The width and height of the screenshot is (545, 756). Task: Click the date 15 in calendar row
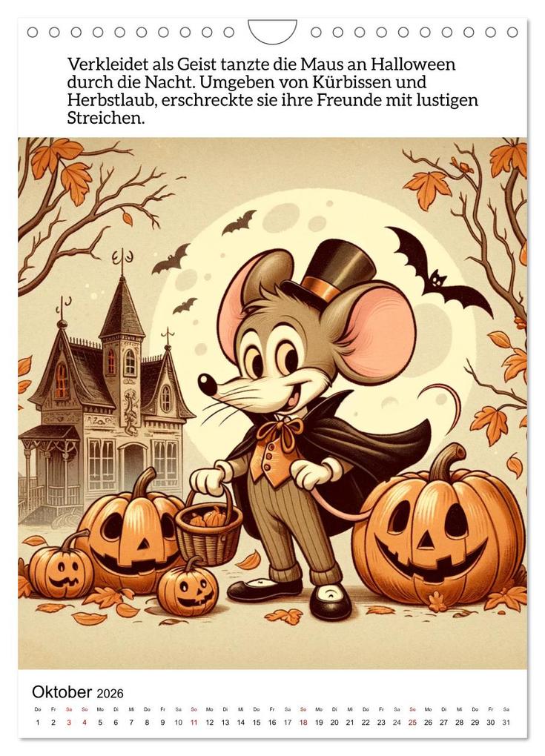[256, 722]
